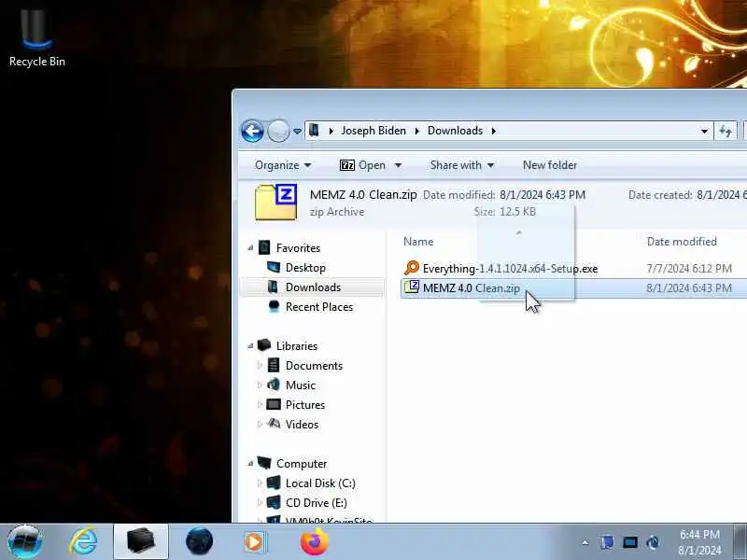Refresh the Downloads folder view
Screen dimensions: 747x560
pyautogui.click(x=726, y=131)
